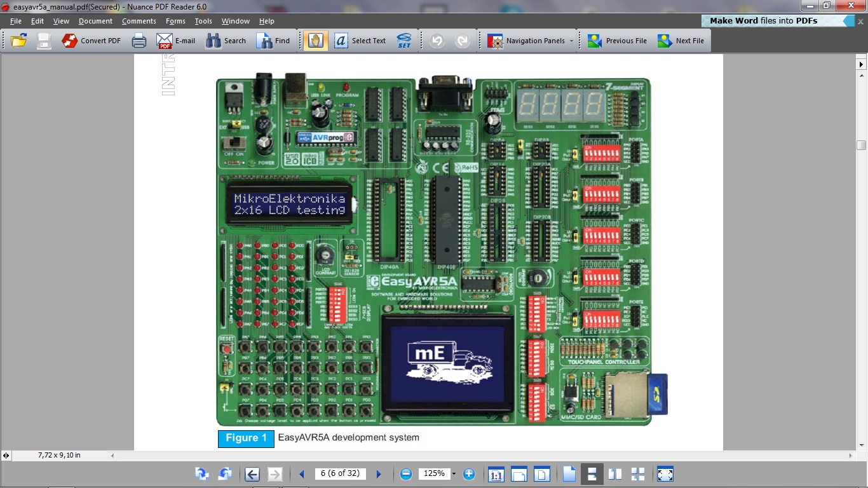
Task: Click the 7,72 x 9,10 in size text
Action: coord(59,456)
